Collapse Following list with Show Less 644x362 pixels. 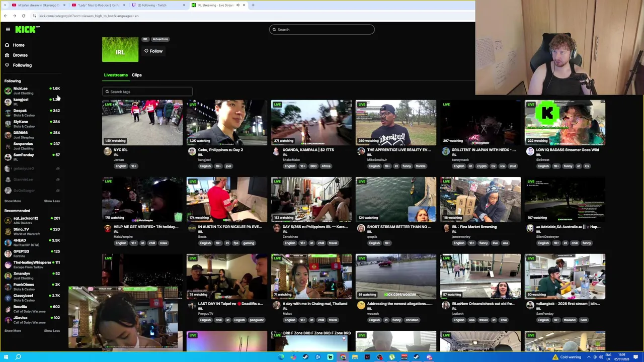[x=52, y=201]
